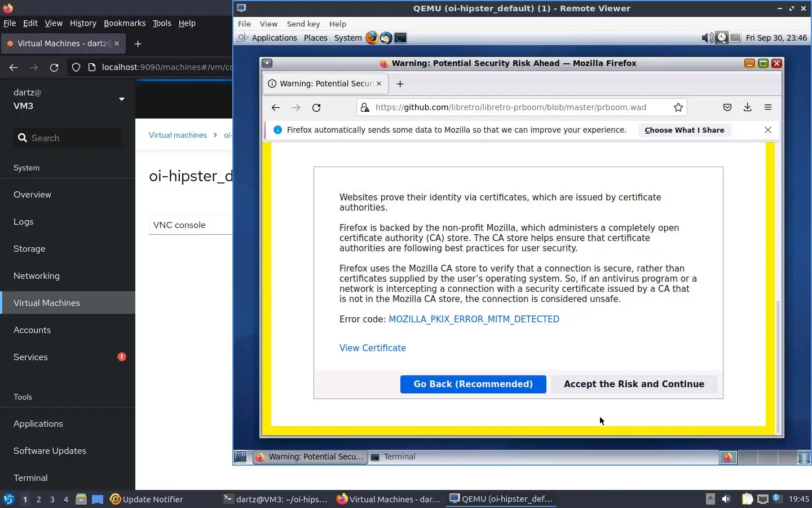
Task: Open Save to Pocket in guest Firefox
Action: [x=727, y=107]
